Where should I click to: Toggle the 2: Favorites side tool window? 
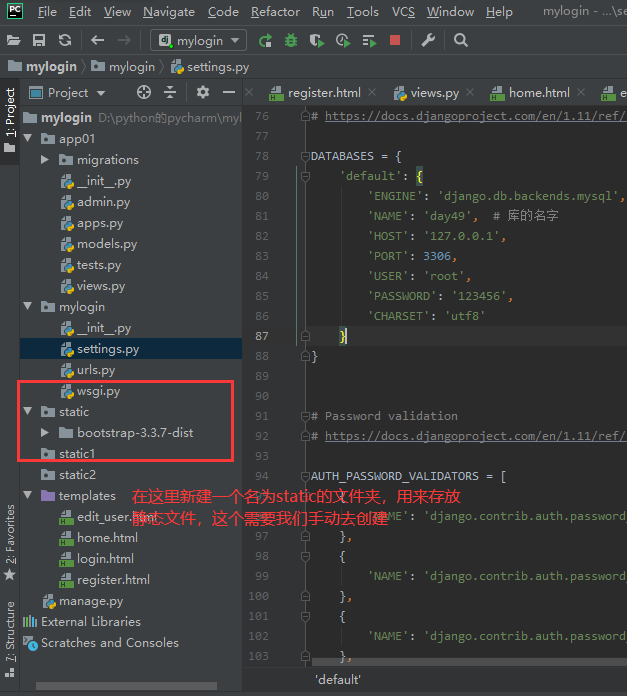click(x=10, y=542)
